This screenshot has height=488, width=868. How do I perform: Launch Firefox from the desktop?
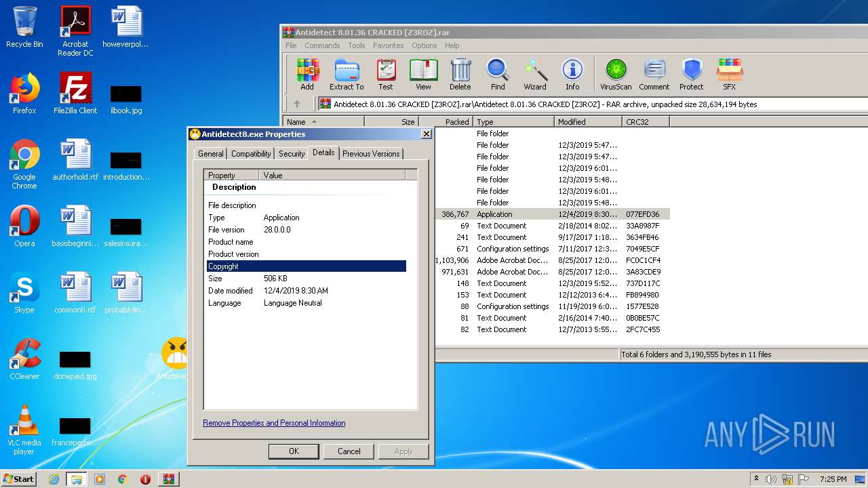(24, 94)
